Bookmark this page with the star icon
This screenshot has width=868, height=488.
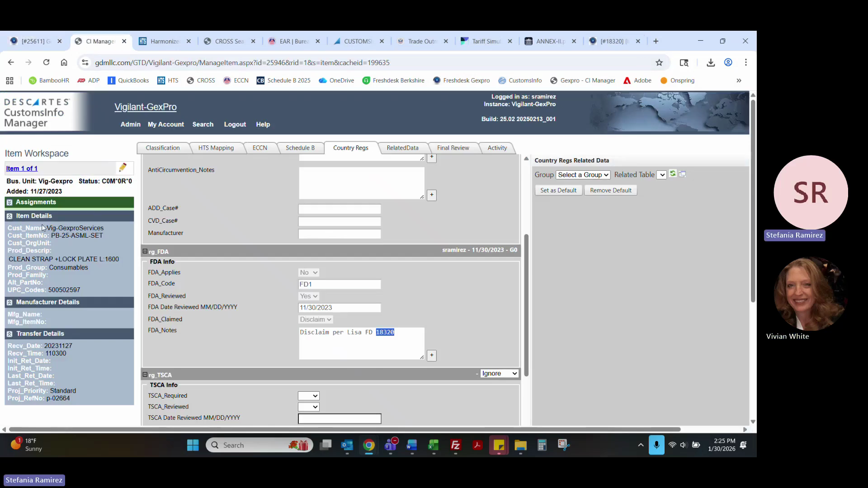click(659, 63)
